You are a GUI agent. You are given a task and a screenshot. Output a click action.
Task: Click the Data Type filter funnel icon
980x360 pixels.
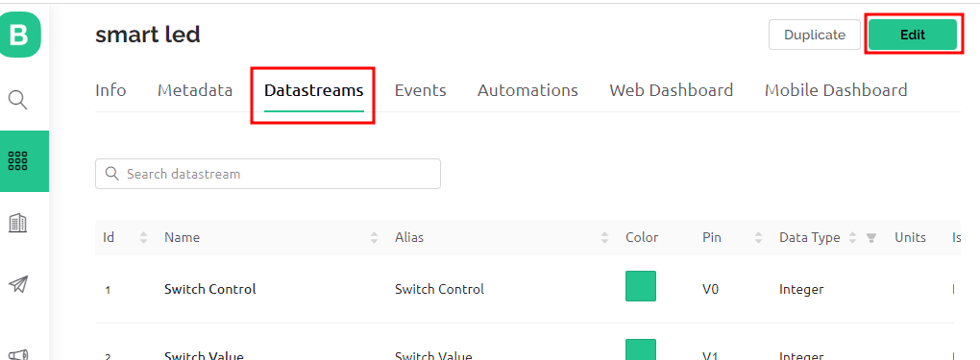click(871, 237)
